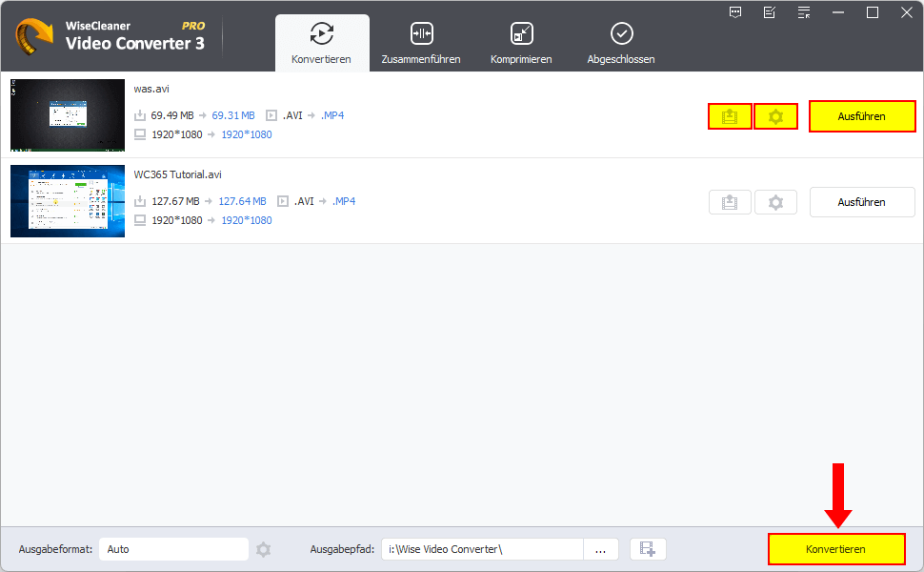Click the trim/edit clip icon for WC365 Tutorial.avi

tap(730, 202)
